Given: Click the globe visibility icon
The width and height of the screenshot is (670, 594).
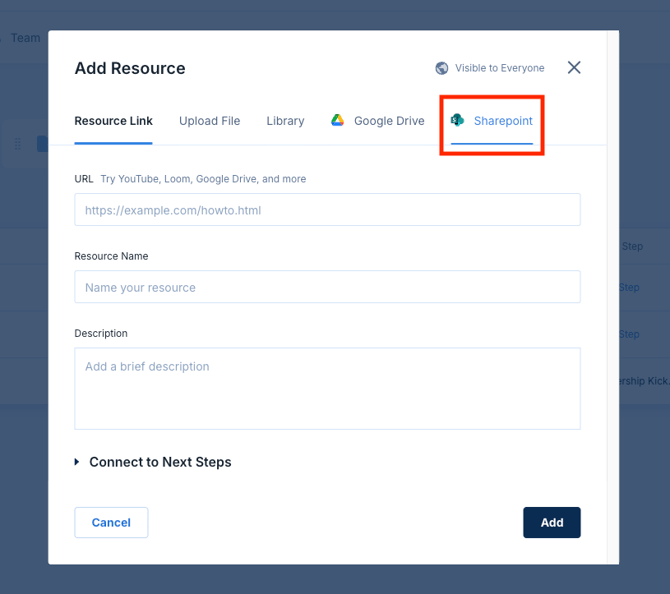Looking at the screenshot, I should [x=442, y=68].
